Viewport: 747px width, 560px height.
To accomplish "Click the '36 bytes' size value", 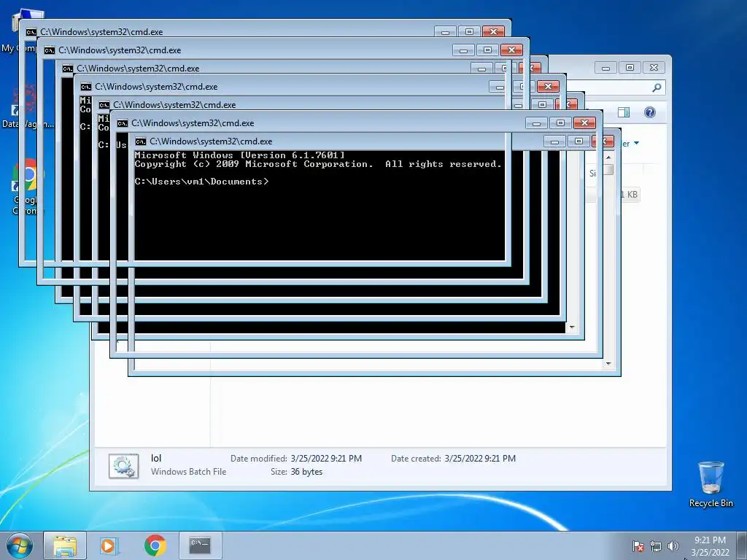I will click(x=306, y=472).
